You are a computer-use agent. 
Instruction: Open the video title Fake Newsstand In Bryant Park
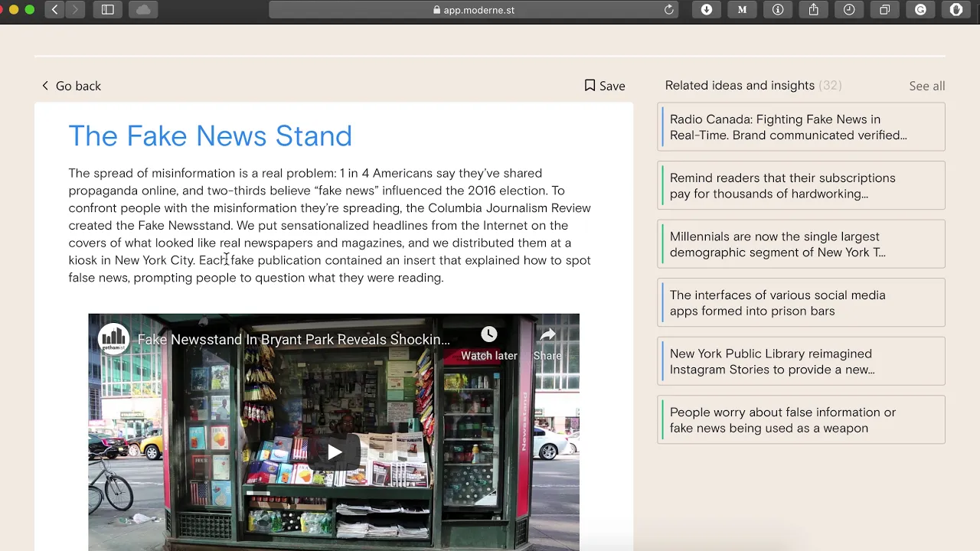tap(293, 340)
